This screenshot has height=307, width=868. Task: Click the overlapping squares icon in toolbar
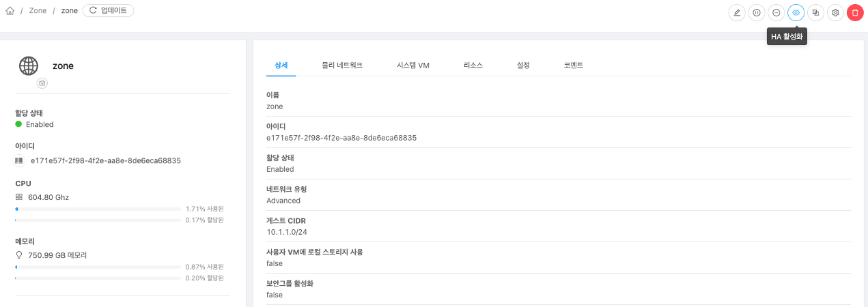pyautogui.click(x=815, y=12)
